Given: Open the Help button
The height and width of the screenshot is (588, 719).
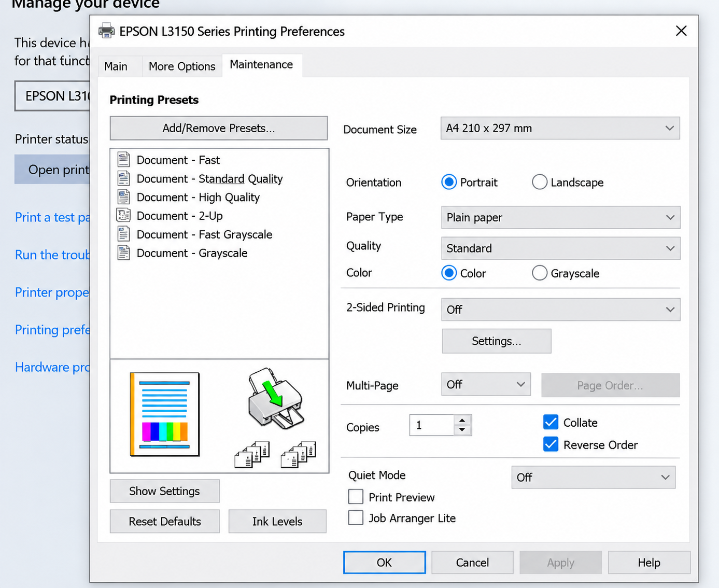Looking at the screenshot, I should point(649,563).
